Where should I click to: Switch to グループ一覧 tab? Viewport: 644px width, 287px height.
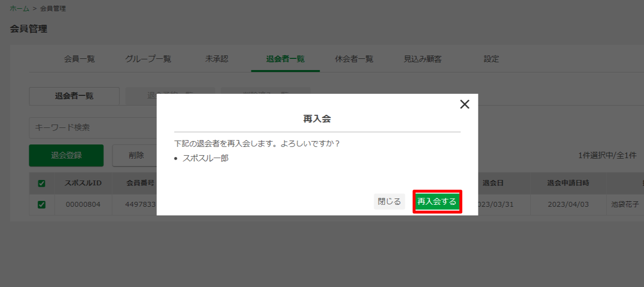click(148, 59)
